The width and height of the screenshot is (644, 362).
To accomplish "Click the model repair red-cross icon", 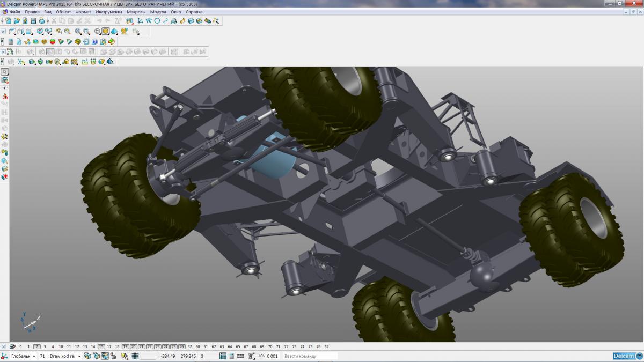I will 5,176.
